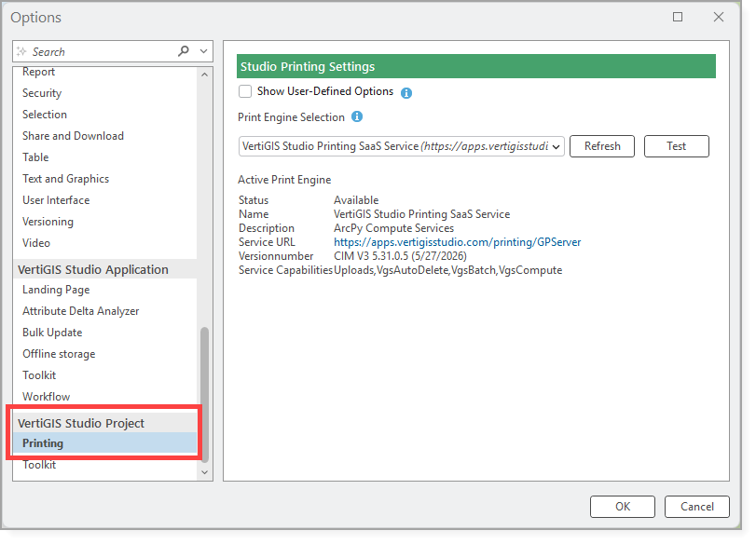Viewport: 756px width, 544px height.
Task: Click the Active Print Engine label
Action: [x=284, y=180]
